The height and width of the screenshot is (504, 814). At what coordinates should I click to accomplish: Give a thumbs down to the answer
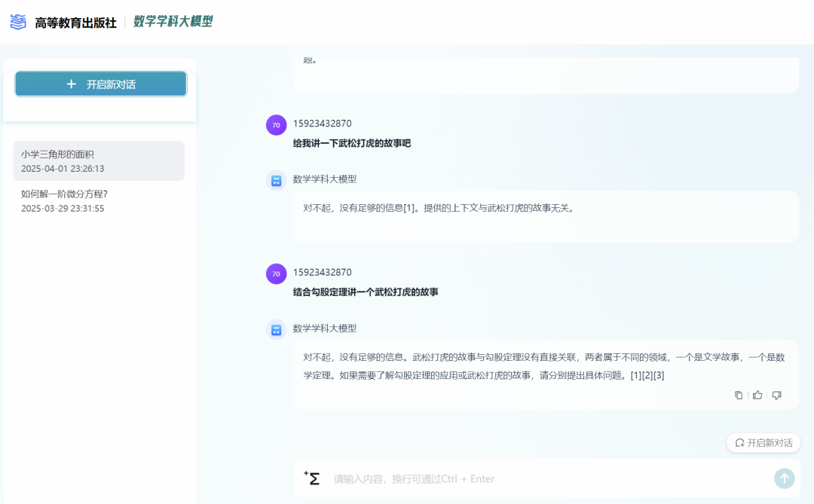[776, 395]
